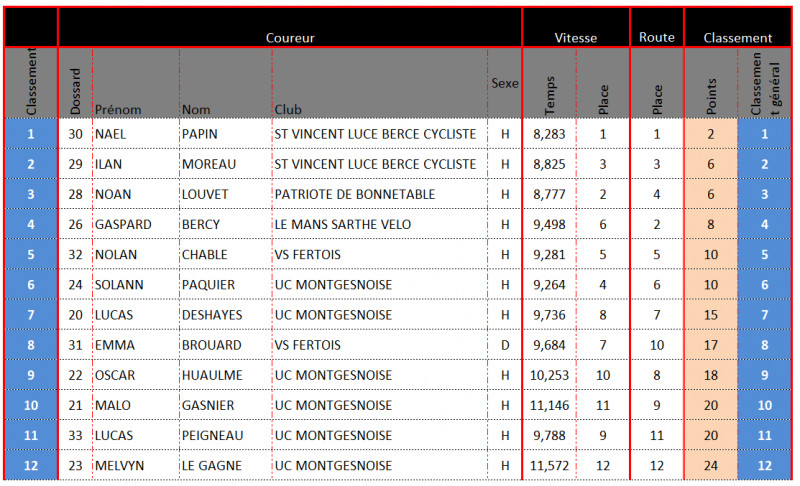The height and width of the screenshot is (486, 800).
Task: Click the 'D' sex cell for Emma Brouard
Action: pos(505,345)
